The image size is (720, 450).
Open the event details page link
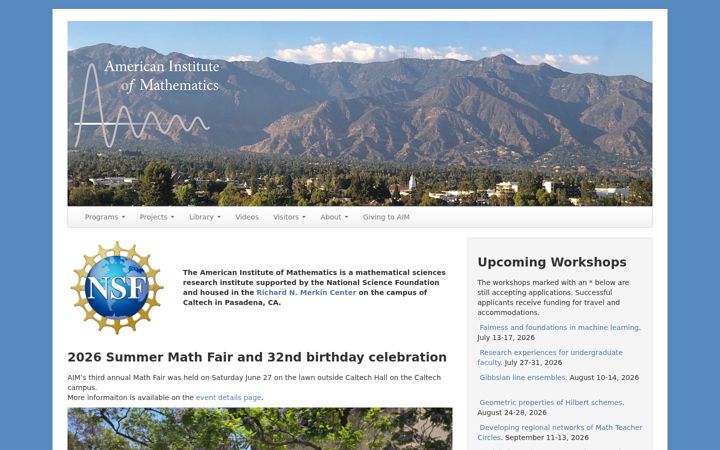click(229, 398)
